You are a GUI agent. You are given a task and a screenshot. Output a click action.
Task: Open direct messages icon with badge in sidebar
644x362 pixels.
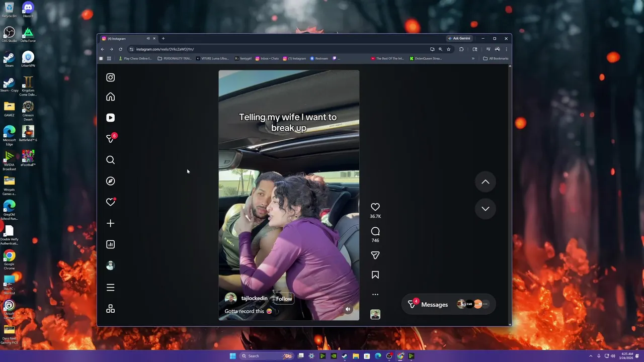pyautogui.click(x=111, y=139)
